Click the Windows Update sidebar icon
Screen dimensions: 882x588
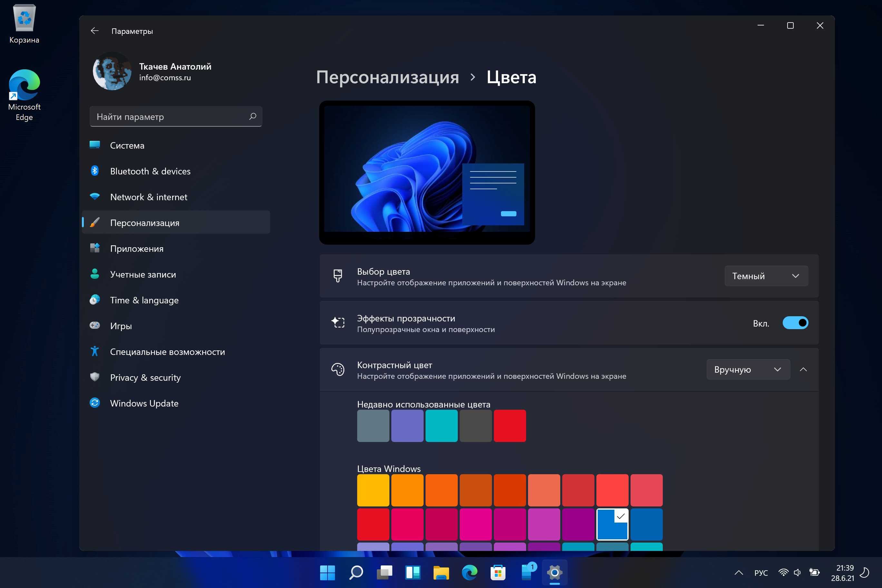pyautogui.click(x=94, y=403)
